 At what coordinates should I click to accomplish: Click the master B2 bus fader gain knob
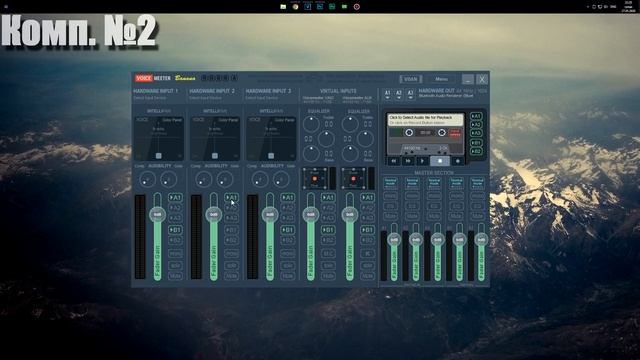[481, 240]
